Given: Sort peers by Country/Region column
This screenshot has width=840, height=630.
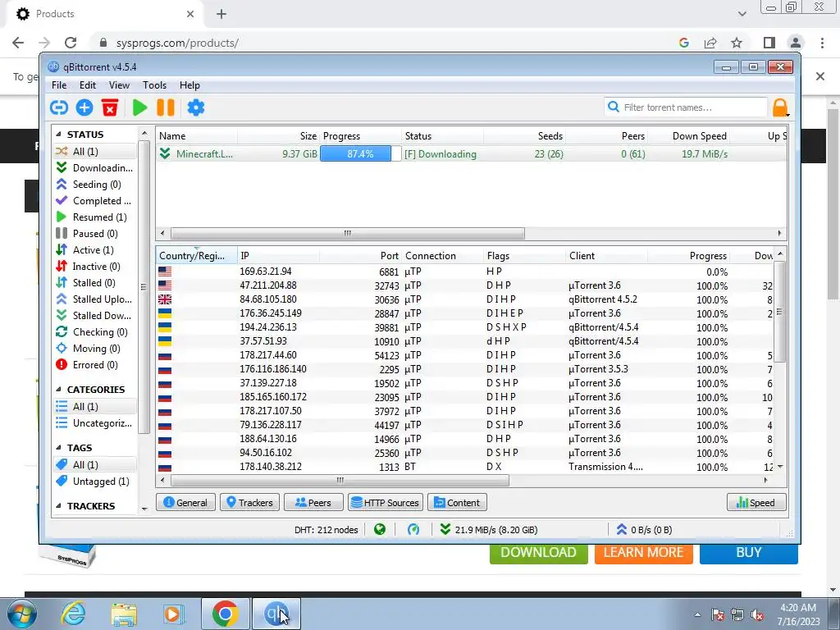Looking at the screenshot, I should 196,256.
